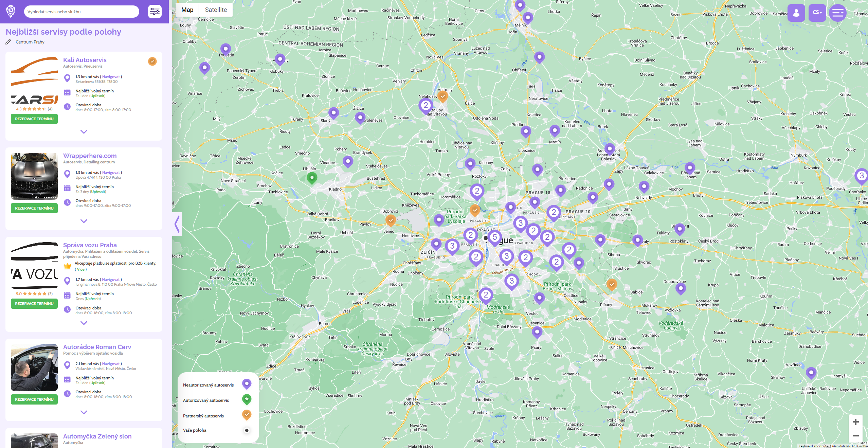The height and width of the screenshot is (448, 868).
Task: Click the orange partner marker near Veltrusy
Action: pos(442,96)
